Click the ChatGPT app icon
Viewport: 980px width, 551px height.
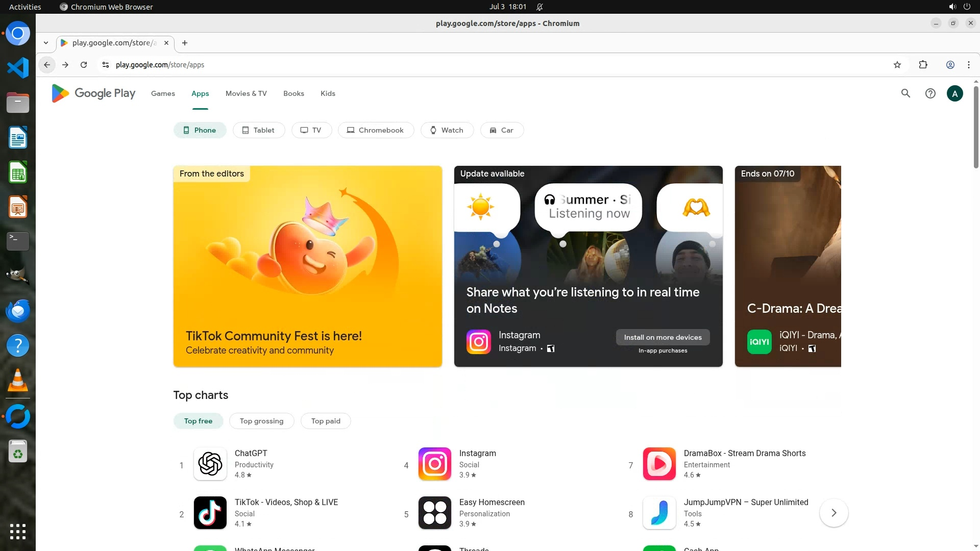[x=210, y=464]
